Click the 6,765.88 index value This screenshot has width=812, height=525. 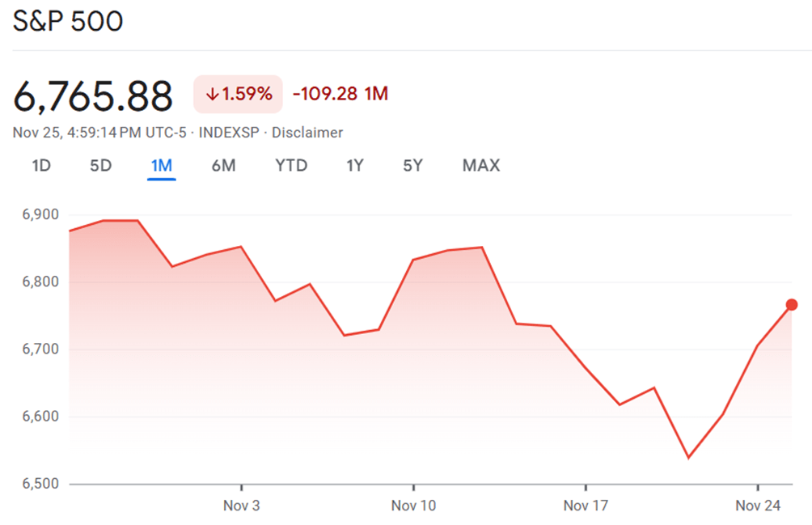pyautogui.click(x=93, y=96)
